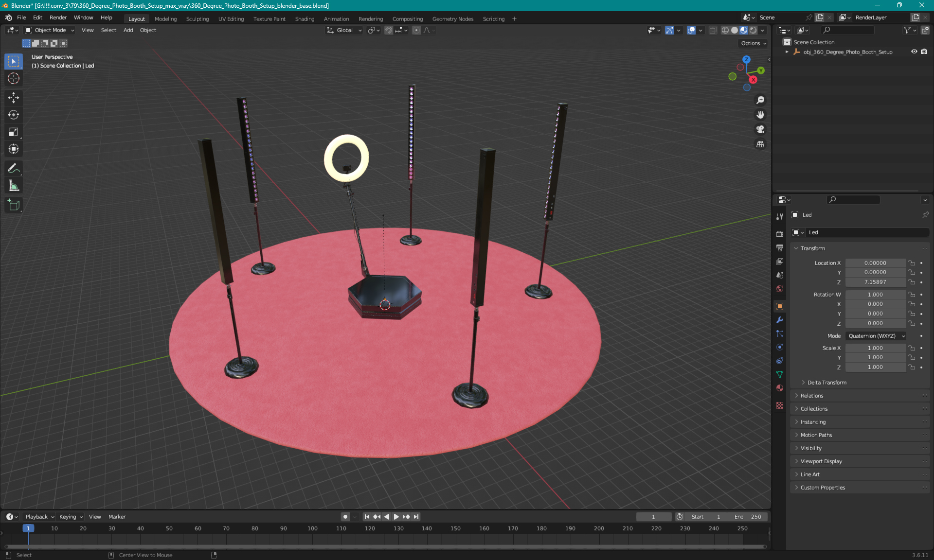Open the Render properties tab
The height and width of the screenshot is (560, 934).
tap(780, 234)
